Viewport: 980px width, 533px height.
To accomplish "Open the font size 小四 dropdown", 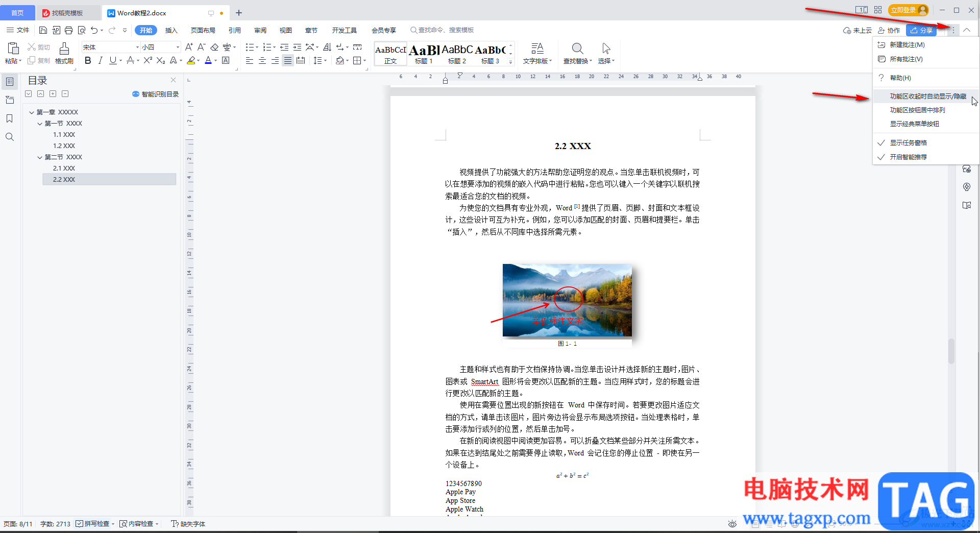I will [178, 47].
